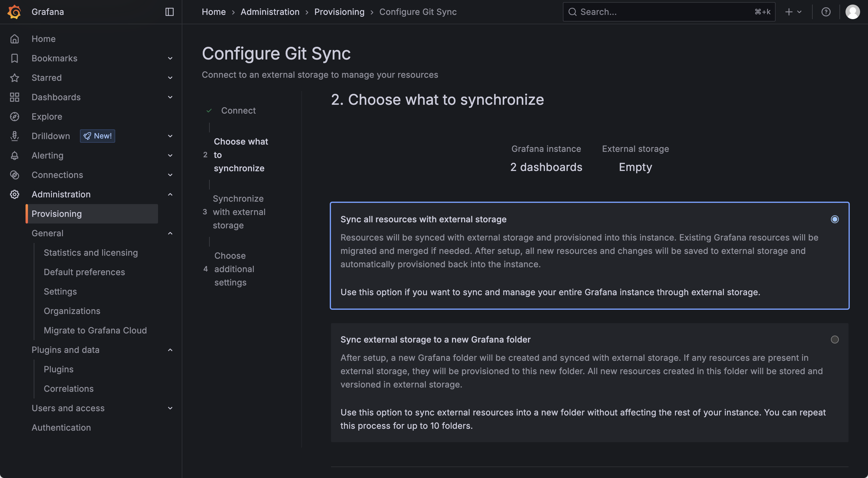Click the 'Users and access' label
The image size is (868, 478).
point(68,408)
